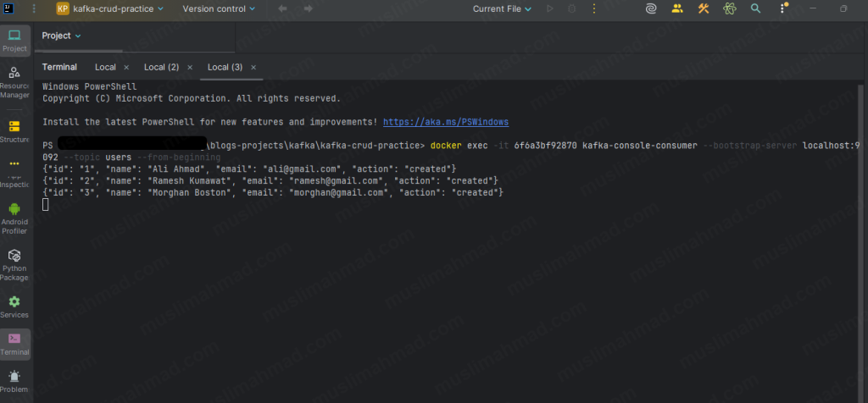This screenshot has width=868, height=403.
Task: Open the Services tool window
Action: click(14, 307)
